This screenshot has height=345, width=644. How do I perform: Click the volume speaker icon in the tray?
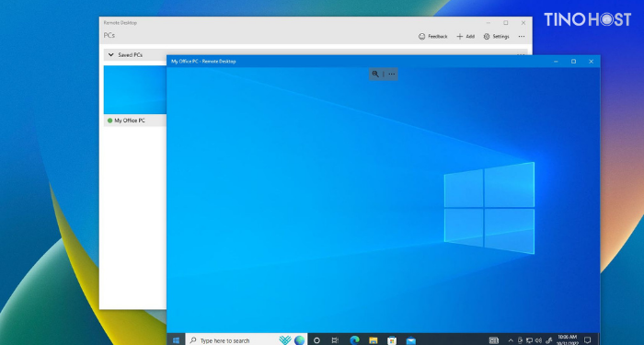point(538,340)
